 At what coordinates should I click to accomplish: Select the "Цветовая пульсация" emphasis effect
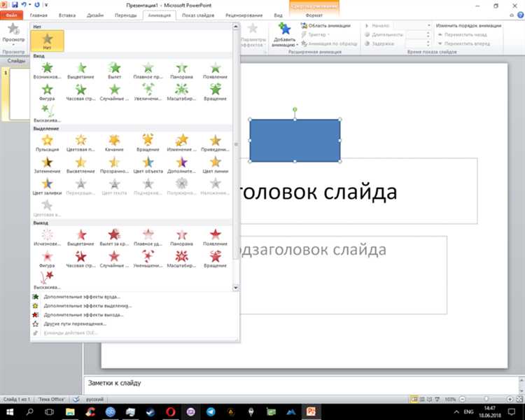coord(80,143)
